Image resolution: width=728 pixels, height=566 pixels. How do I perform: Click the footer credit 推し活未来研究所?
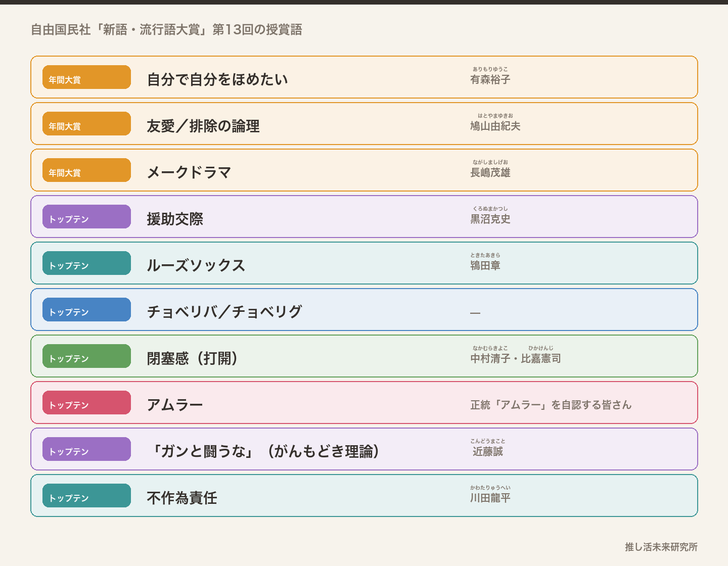point(661,547)
